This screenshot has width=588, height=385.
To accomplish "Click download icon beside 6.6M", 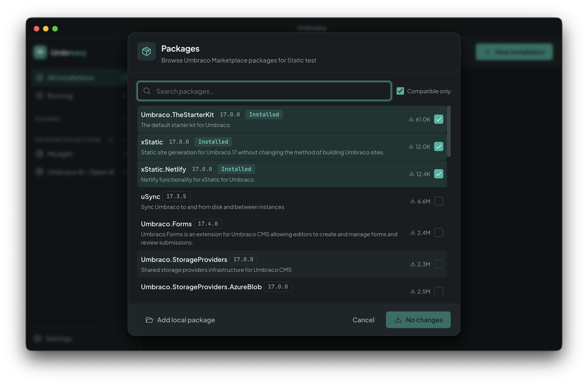I will point(413,201).
